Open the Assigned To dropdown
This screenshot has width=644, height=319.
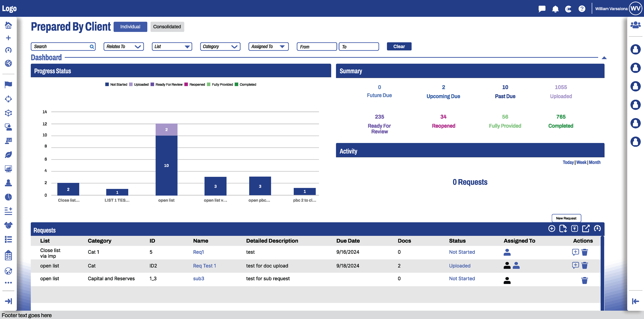[x=269, y=47]
